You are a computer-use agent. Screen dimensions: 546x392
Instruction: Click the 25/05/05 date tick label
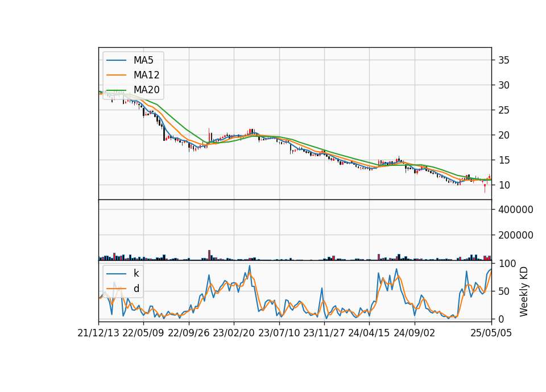pyautogui.click(x=491, y=333)
